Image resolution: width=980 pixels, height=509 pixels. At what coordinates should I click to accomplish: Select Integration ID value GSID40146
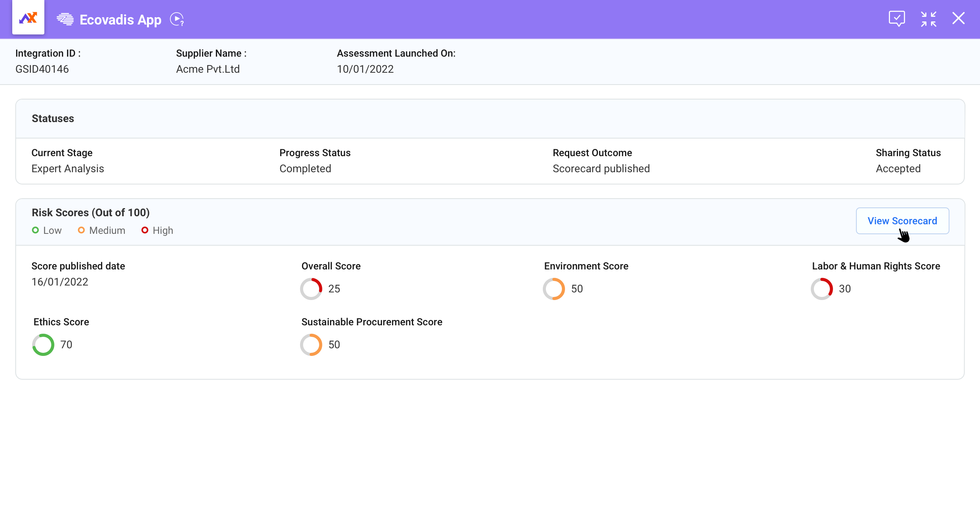point(42,69)
